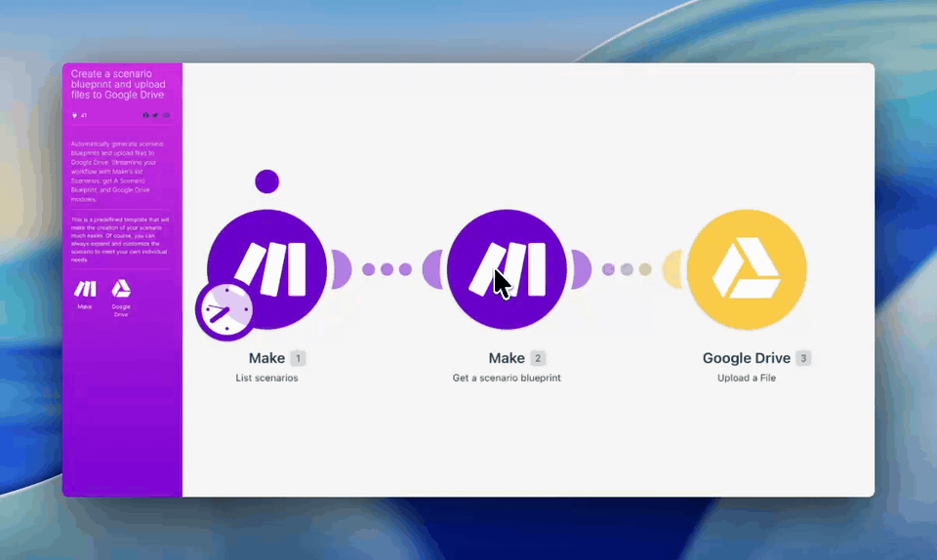The width and height of the screenshot is (937, 560).
Task: Open the Make List scenarios module
Action: 267,268
